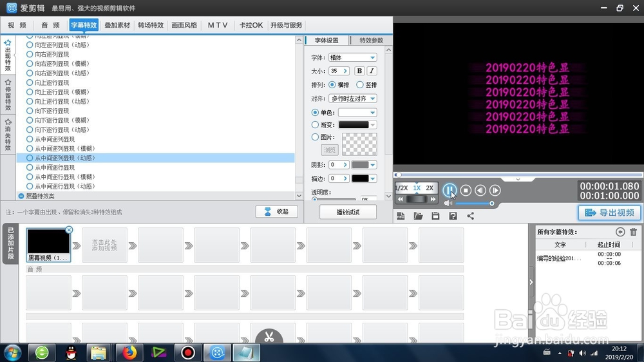
Task: Click the back arrow icon beside subtitle list header
Action: pos(620,232)
